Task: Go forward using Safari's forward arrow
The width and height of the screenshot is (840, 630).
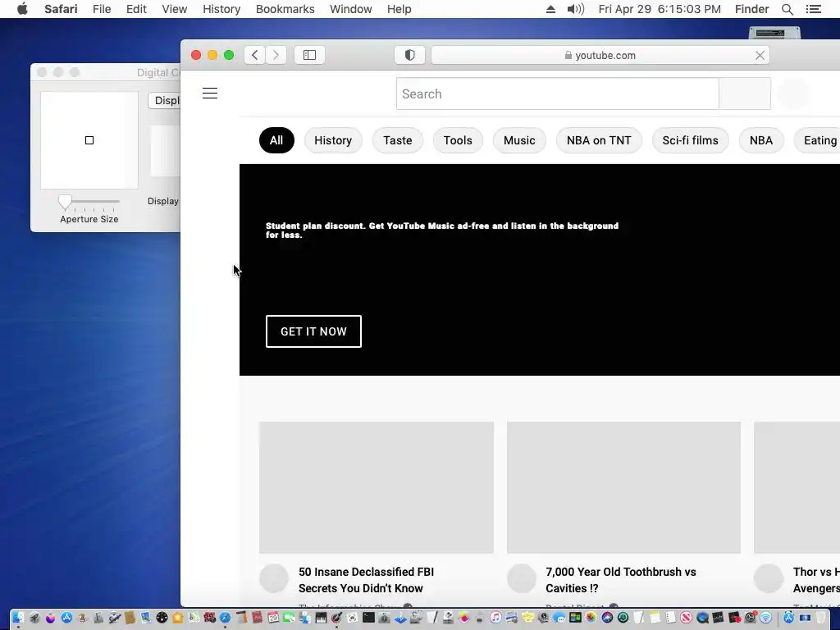Action: (x=276, y=55)
